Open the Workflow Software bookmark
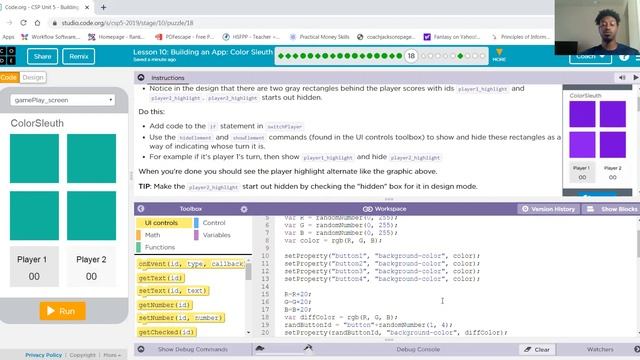 (51, 37)
